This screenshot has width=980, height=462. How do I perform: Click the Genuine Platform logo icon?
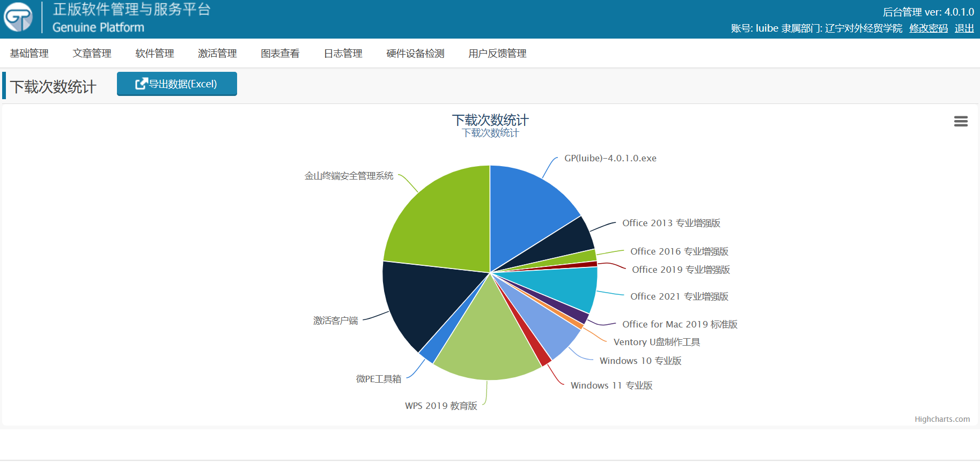pos(18,17)
